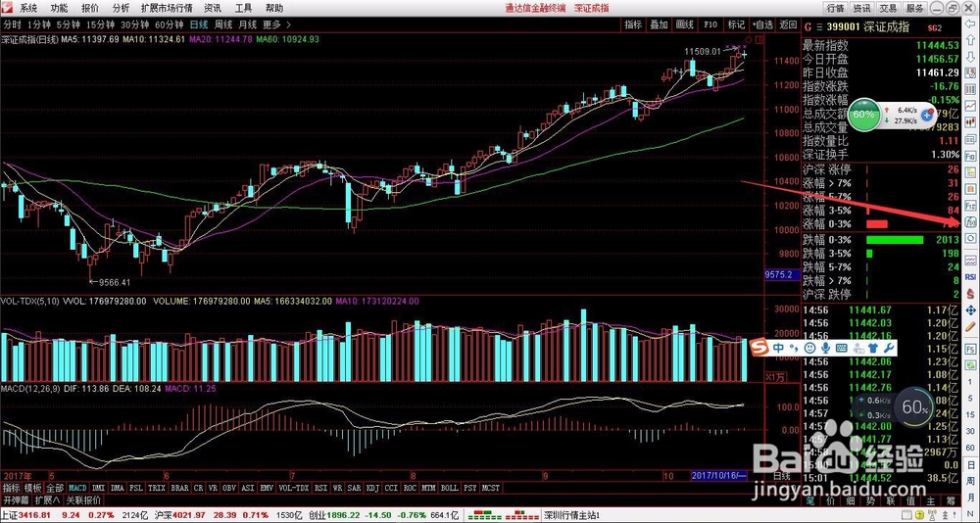Viewport: 980px width, 523px height.
Task: Open the F10 info sidebar icon
Action: click(972, 155)
